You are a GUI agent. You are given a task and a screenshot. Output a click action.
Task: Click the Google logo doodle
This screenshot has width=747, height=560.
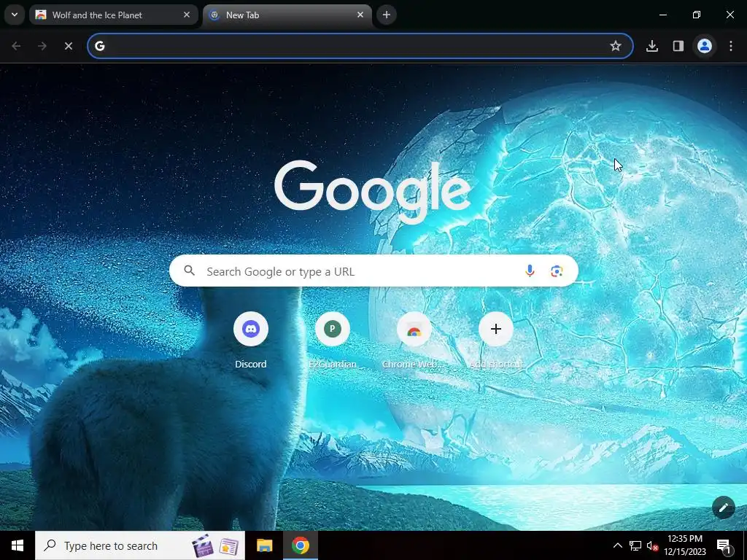point(373,192)
